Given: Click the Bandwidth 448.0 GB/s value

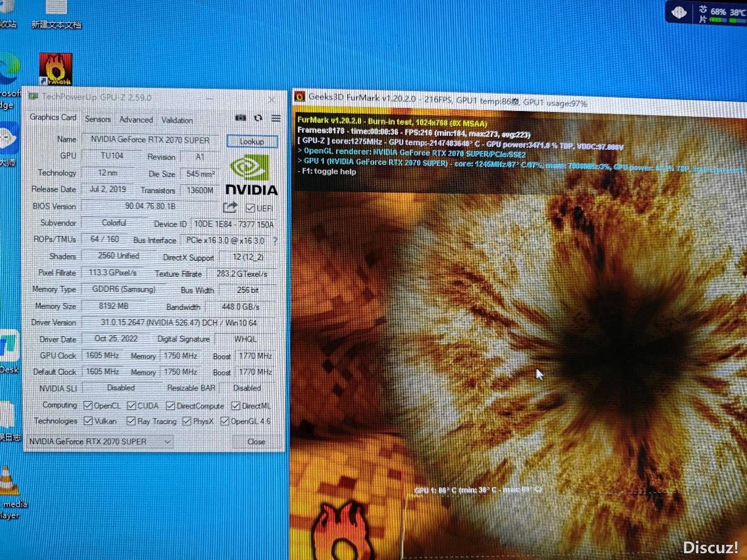Looking at the screenshot, I should click(x=241, y=307).
